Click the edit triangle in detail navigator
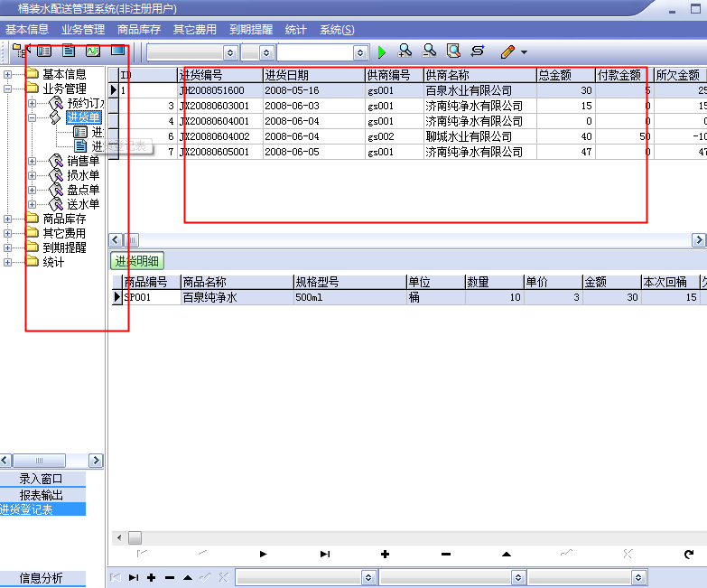This screenshot has height=588, width=707. point(507,555)
